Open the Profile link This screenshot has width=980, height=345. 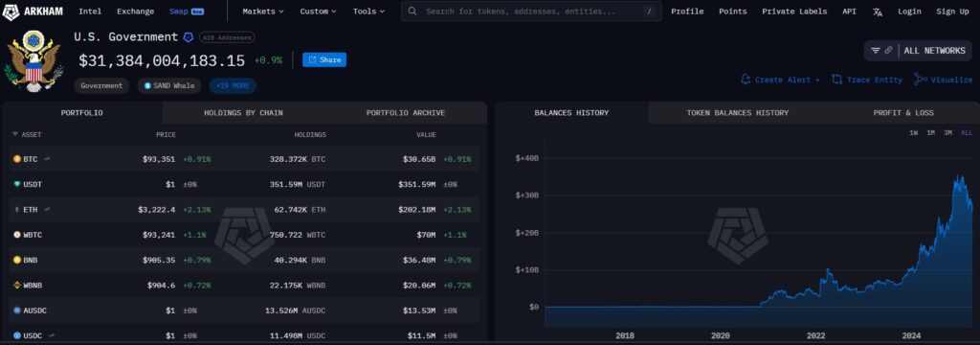pyautogui.click(x=687, y=11)
